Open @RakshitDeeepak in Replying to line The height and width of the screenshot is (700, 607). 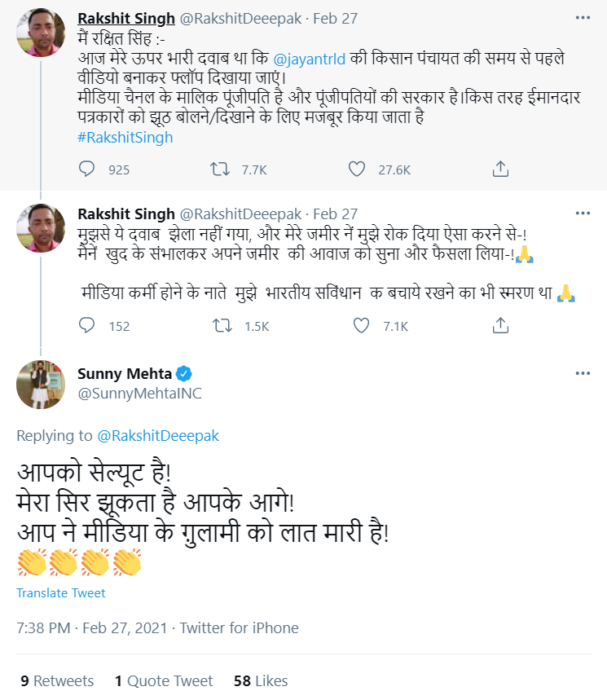[158, 435]
